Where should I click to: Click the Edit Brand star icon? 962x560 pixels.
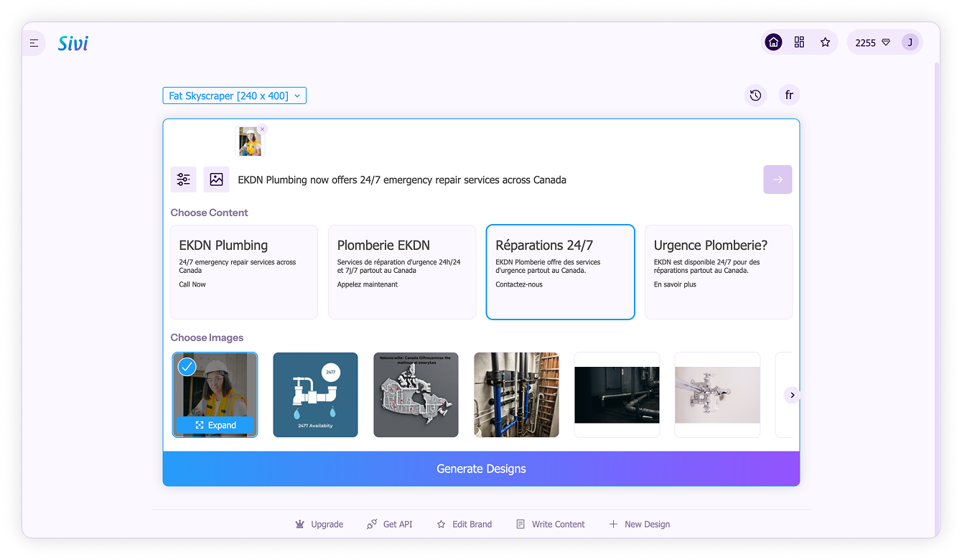coord(442,525)
